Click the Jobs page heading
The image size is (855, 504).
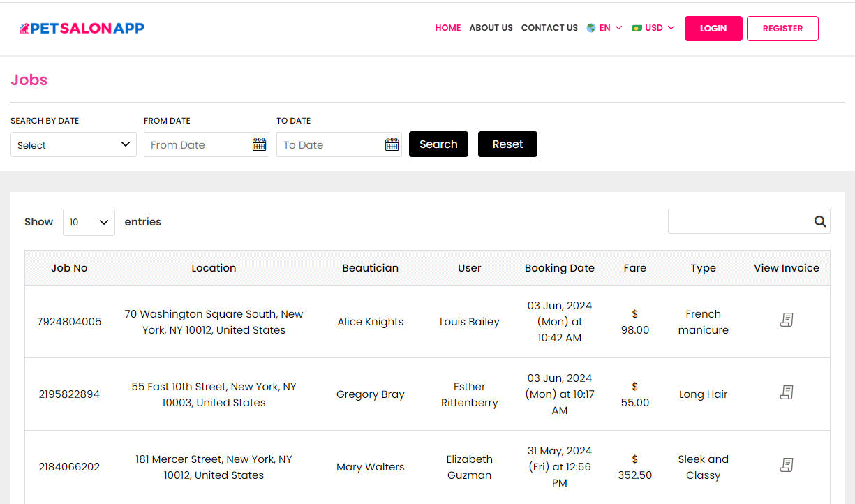pyautogui.click(x=29, y=80)
